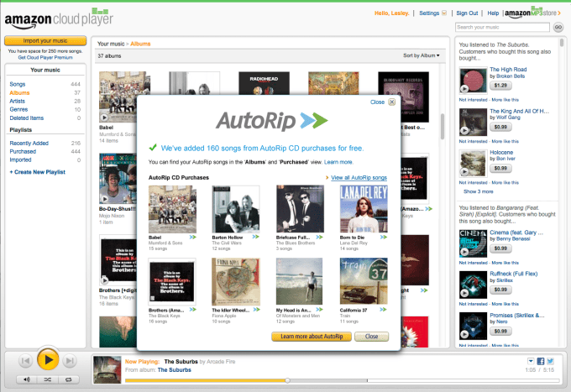This screenshot has width=571, height=392.
Task: Open the Settings dropdown
Action: [432, 13]
